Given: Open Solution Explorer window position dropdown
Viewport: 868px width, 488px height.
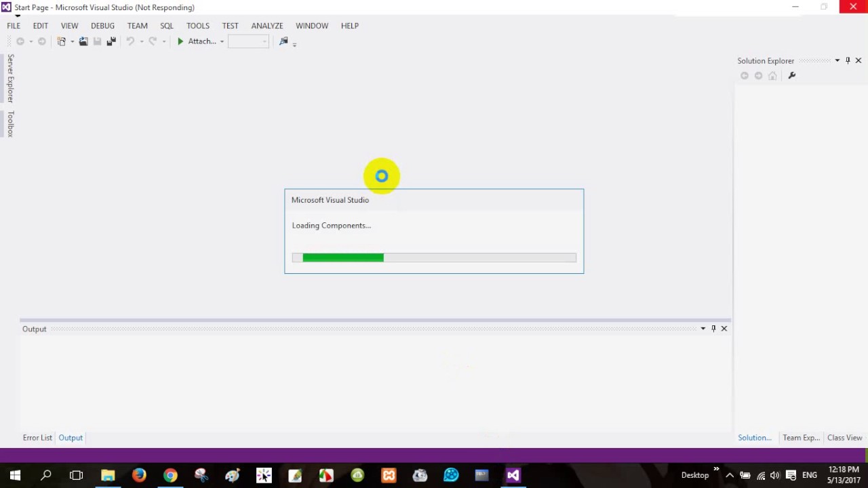Looking at the screenshot, I should (837, 60).
